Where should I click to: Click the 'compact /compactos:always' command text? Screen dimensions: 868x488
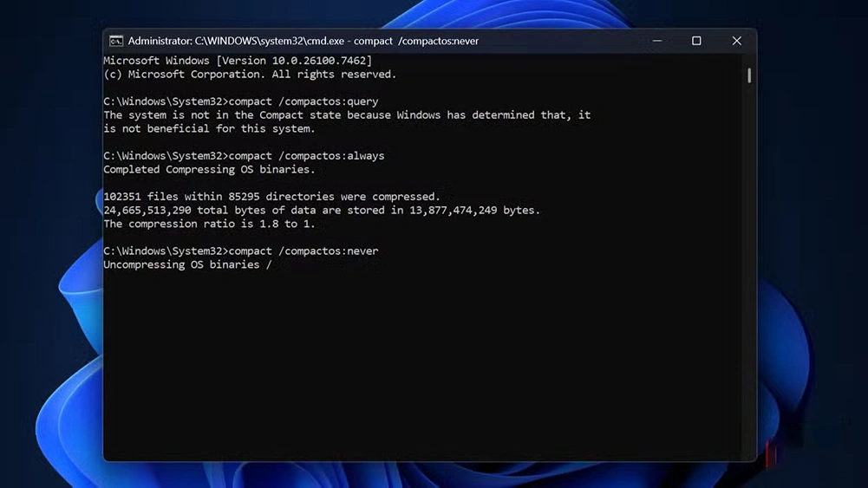[x=306, y=156]
